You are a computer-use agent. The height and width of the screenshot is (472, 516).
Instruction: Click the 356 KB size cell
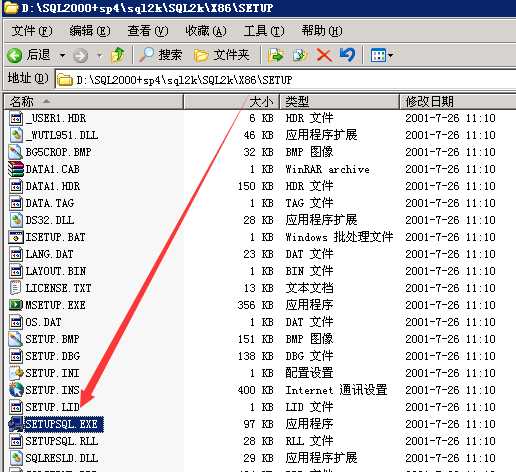(256, 305)
